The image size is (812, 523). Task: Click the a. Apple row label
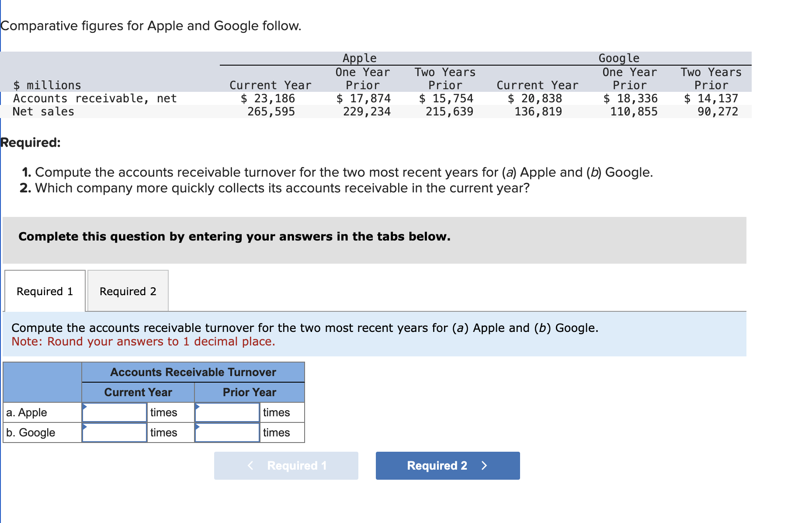coord(27,412)
